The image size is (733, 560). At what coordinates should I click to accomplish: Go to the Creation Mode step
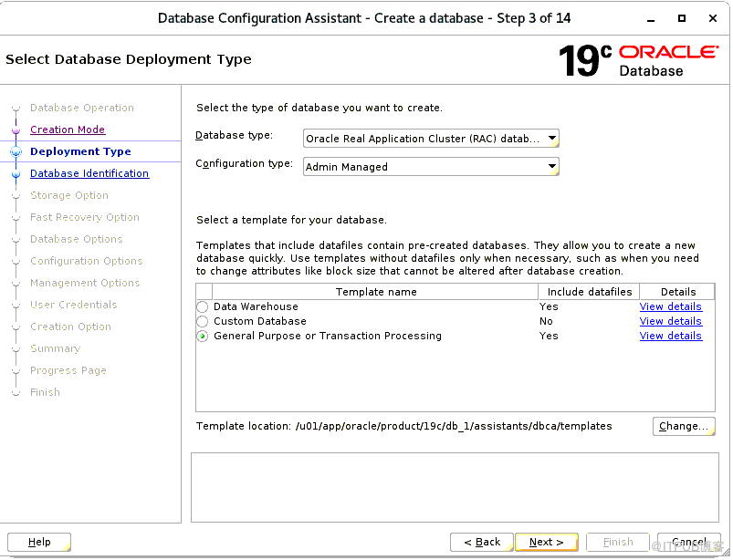click(68, 130)
